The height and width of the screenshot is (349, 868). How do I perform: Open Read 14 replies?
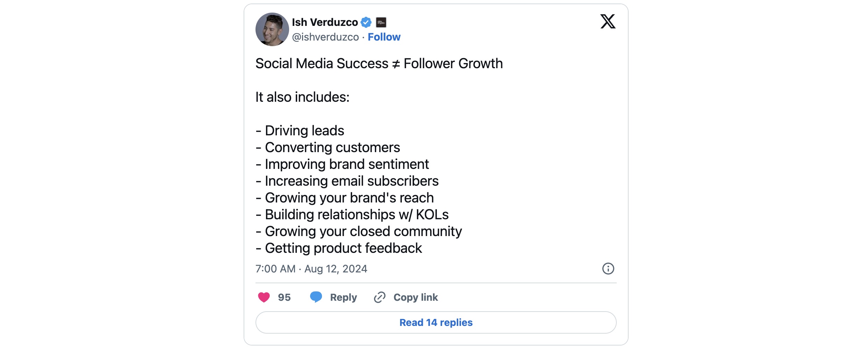436,322
